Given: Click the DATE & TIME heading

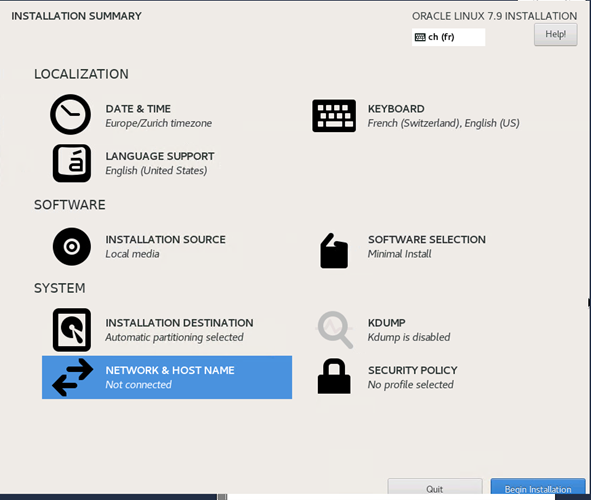Looking at the screenshot, I should (x=138, y=109).
